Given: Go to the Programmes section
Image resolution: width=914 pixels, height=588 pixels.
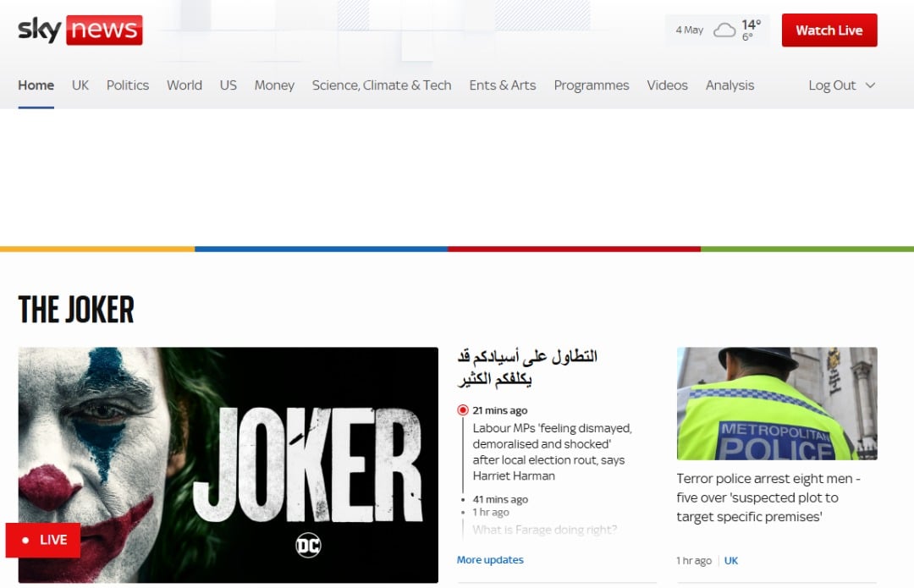Looking at the screenshot, I should click(592, 85).
